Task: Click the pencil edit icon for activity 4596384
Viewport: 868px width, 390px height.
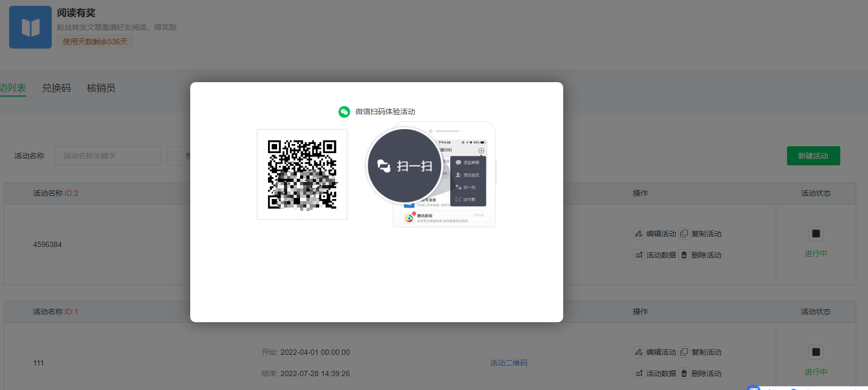Action: 638,234
